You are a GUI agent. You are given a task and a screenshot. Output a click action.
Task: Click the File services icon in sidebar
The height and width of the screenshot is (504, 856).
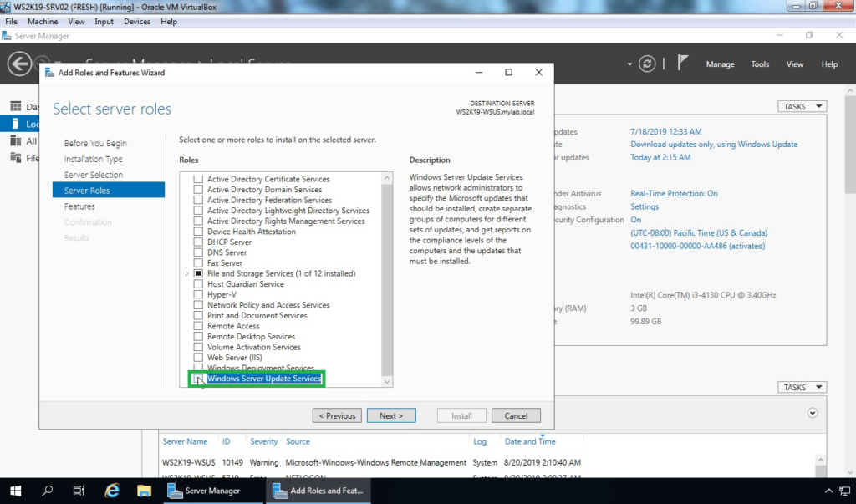(16, 158)
